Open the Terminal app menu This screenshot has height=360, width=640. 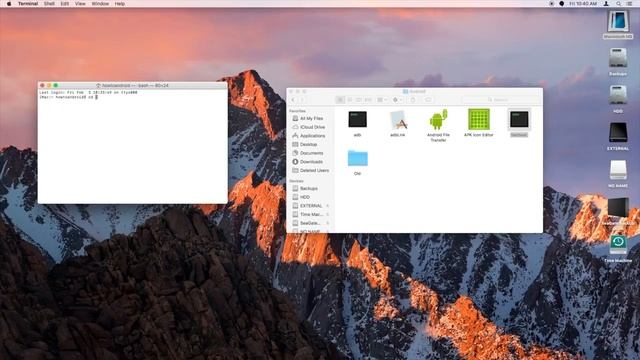pyautogui.click(x=28, y=4)
